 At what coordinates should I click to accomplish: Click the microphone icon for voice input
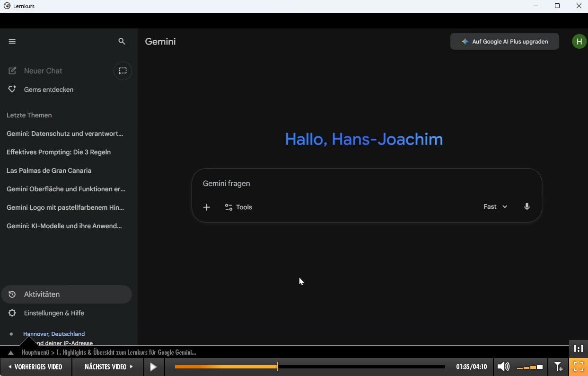pyautogui.click(x=527, y=207)
